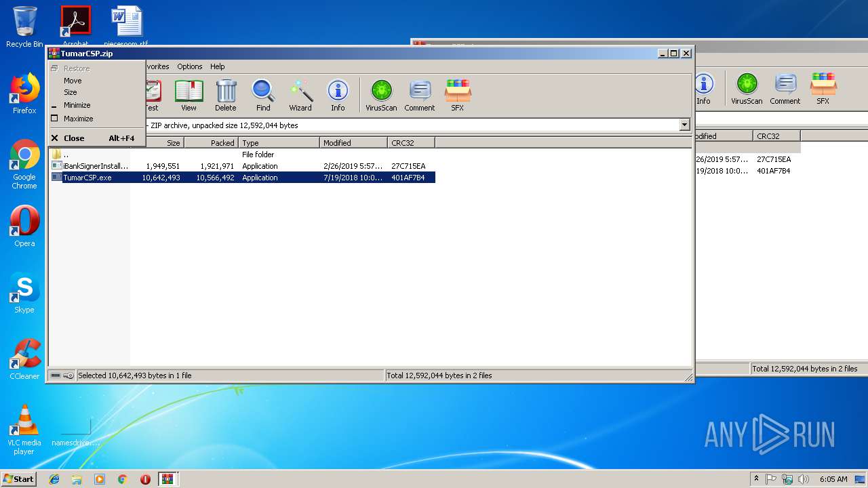Select the iBankSignerInstall file row
Viewport: 868px width, 488px height.
(243, 166)
